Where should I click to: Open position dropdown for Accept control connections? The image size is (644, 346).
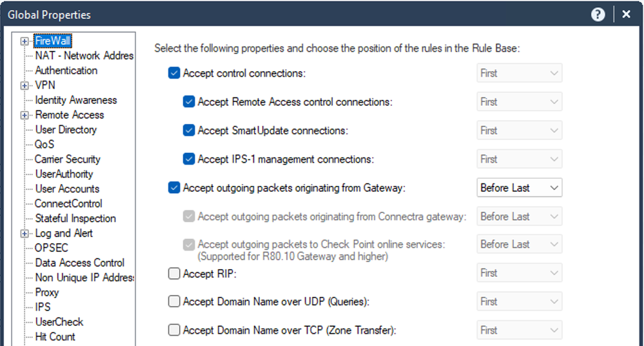tap(519, 73)
